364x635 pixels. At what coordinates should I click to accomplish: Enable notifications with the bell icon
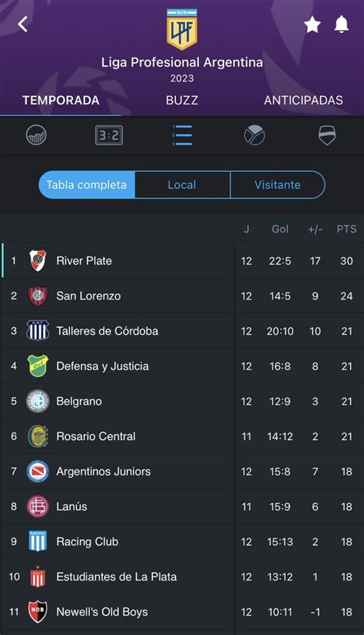click(341, 25)
